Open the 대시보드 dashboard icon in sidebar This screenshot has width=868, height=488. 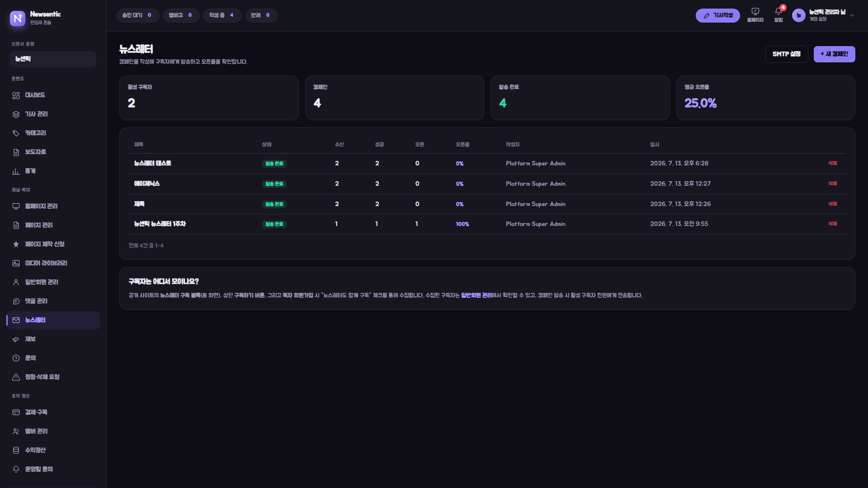[x=16, y=95]
